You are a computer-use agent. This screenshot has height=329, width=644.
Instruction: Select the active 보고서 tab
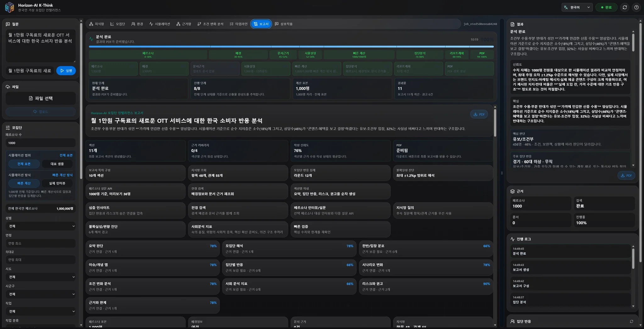pos(261,24)
